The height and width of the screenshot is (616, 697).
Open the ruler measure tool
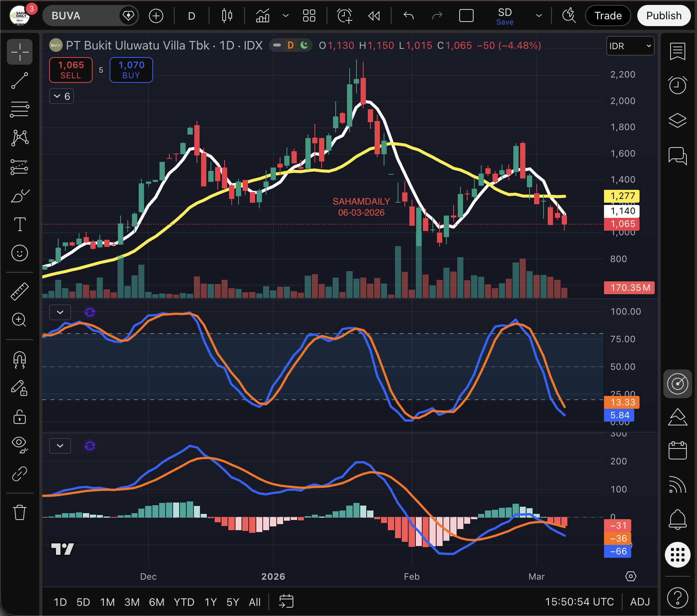coord(20,292)
